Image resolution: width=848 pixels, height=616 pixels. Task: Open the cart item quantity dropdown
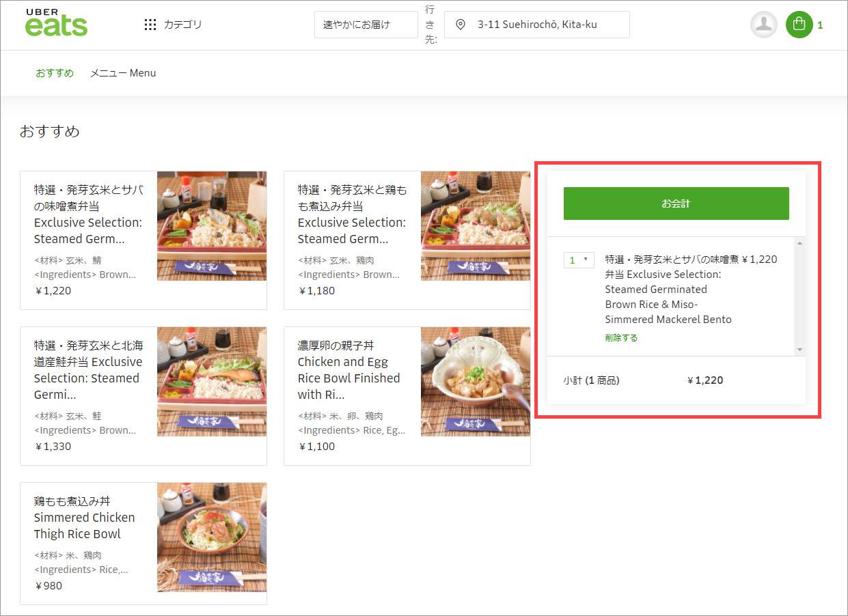coord(579,260)
